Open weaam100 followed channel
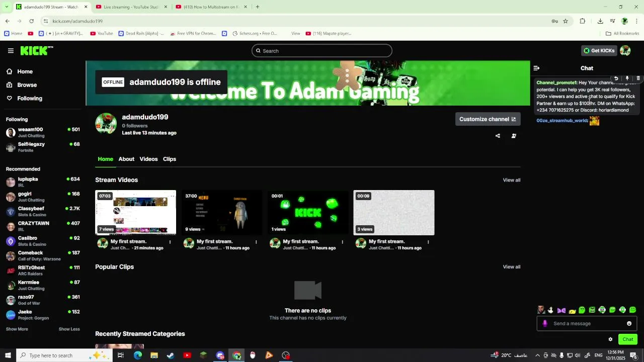This screenshot has height=362, width=644. (x=43, y=132)
